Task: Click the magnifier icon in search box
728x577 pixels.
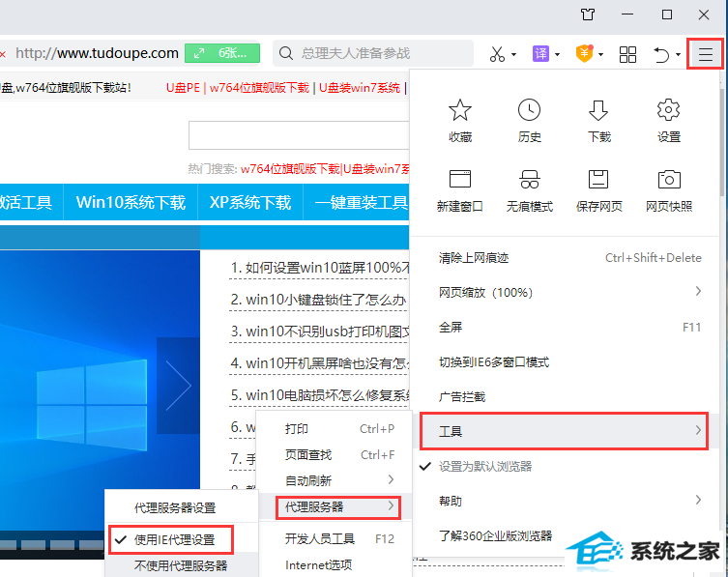Action: [286, 53]
